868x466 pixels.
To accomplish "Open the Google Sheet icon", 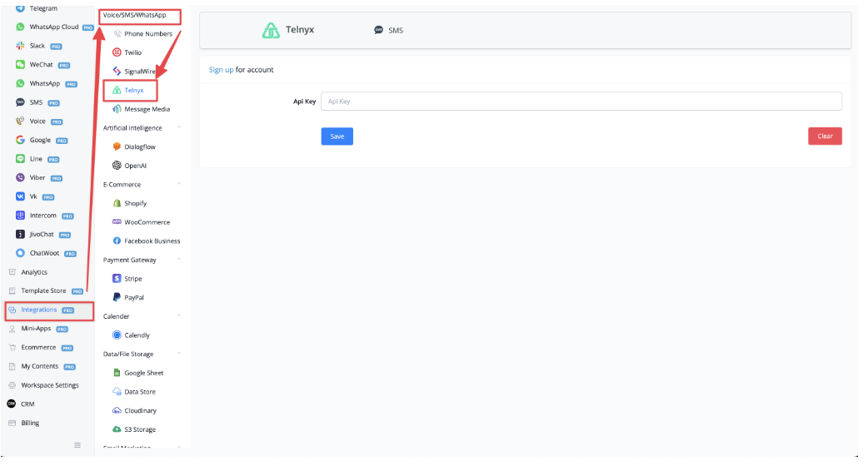I will (x=117, y=373).
